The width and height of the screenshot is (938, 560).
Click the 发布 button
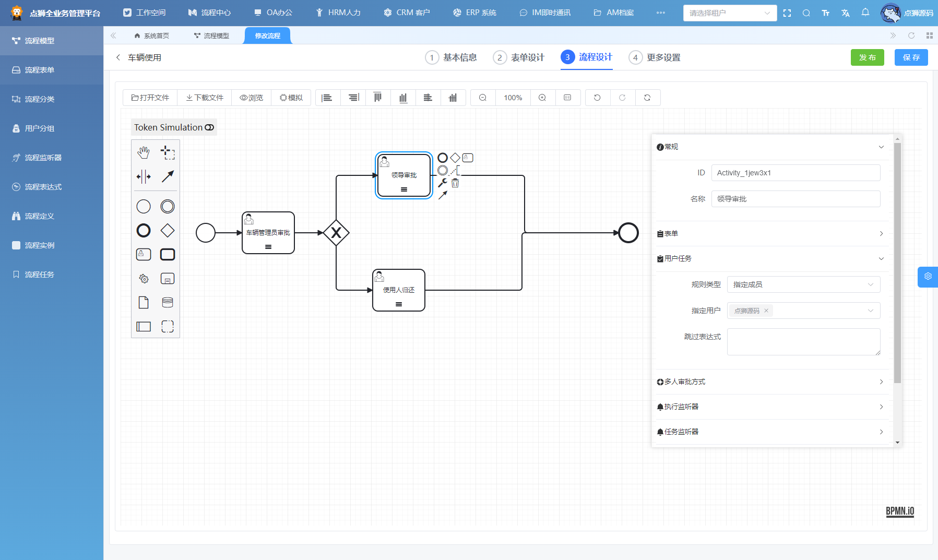pyautogui.click(x=868, y=57)
